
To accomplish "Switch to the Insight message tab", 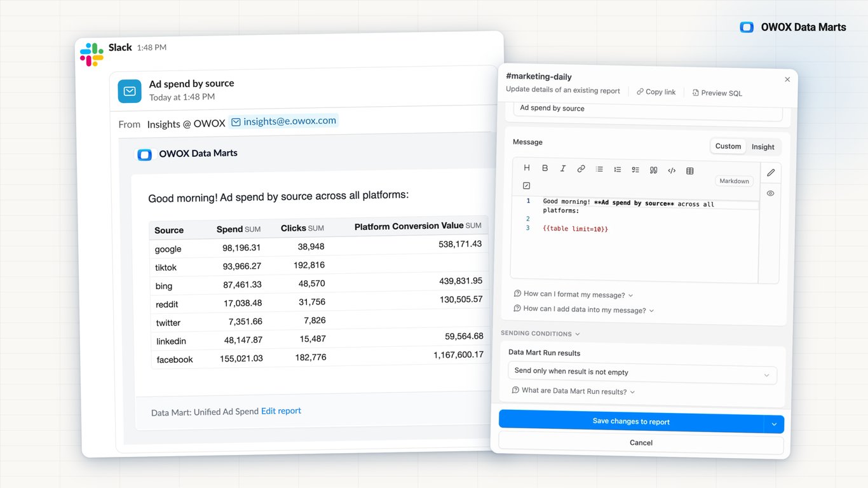I will (x=763, y=147).
